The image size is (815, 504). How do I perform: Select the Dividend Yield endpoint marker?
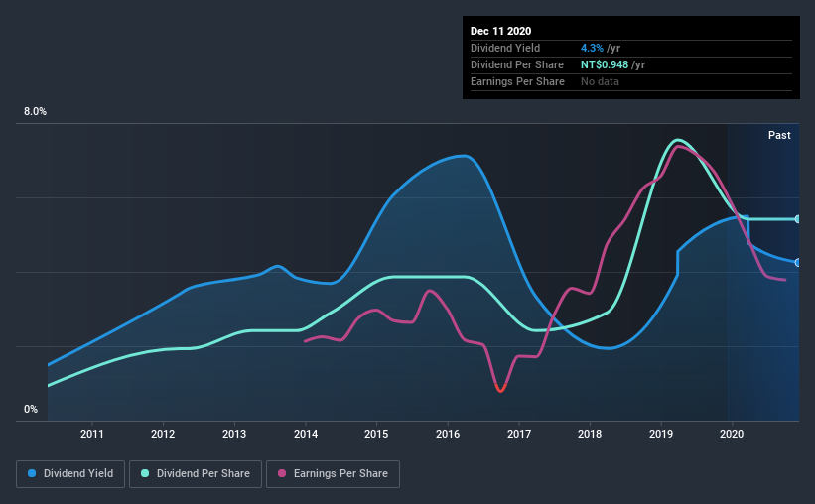[797, 263]
